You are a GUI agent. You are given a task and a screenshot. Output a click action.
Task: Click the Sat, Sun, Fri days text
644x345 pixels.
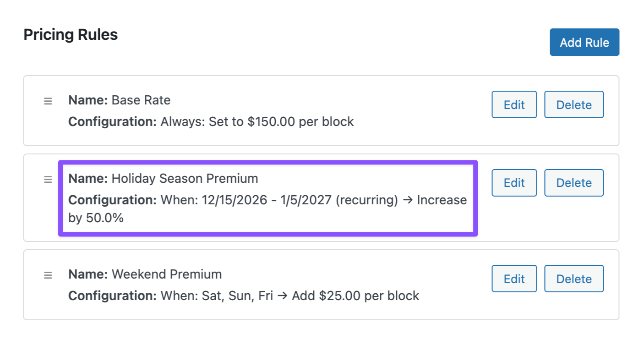(237, 296)
